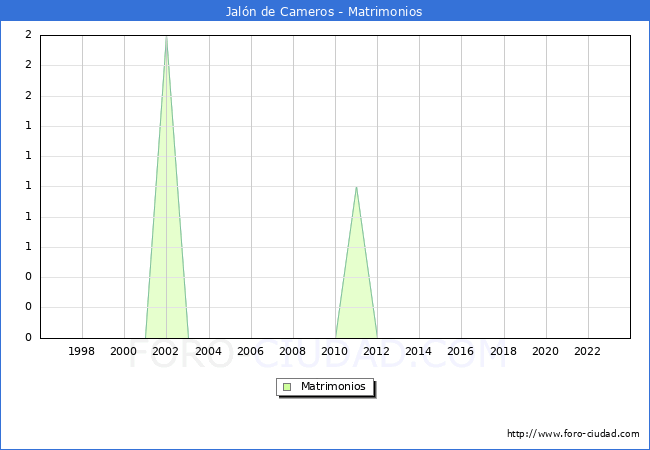Click the 2016 x-axis label

pyautogui.click(x=461, y=351)
